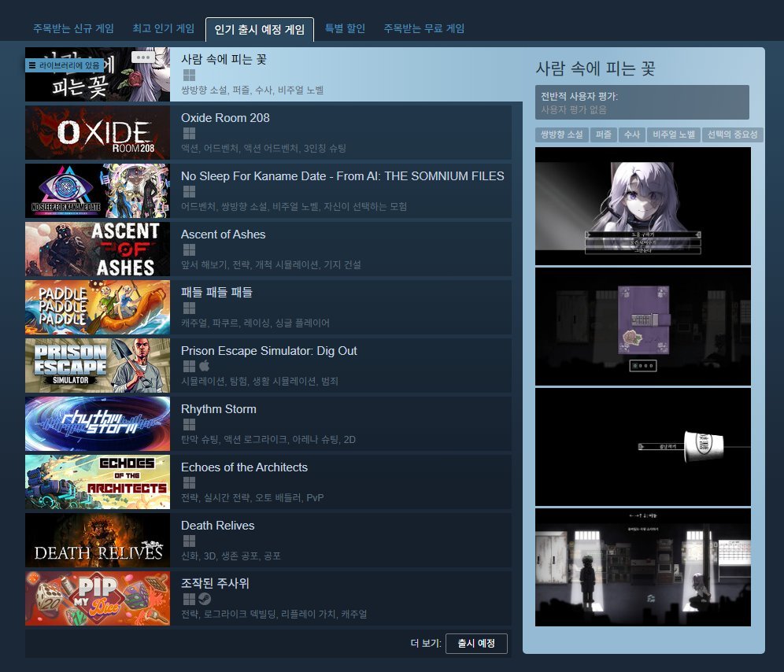
Task: Open the Rhythm Storm capsule image
Action: (98, 424)
